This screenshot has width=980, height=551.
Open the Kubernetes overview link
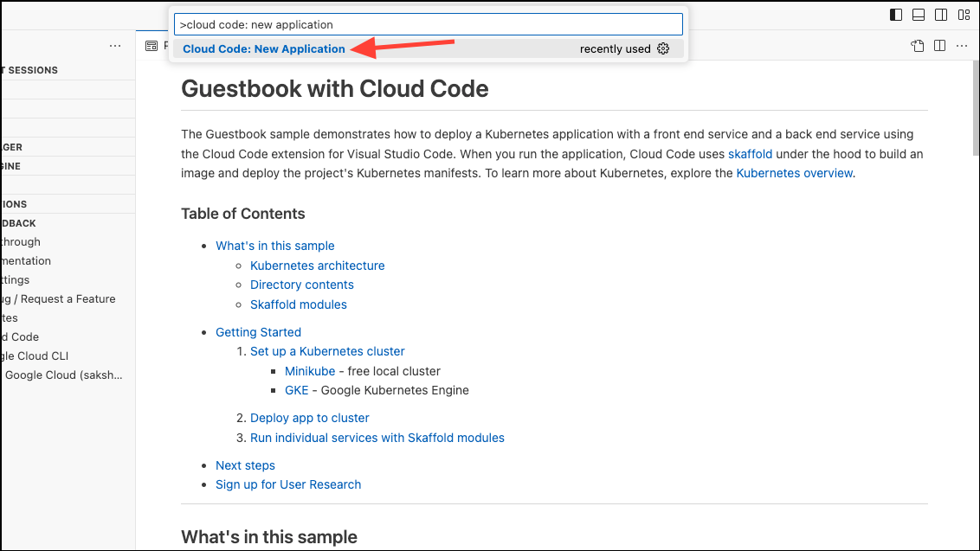794,173
